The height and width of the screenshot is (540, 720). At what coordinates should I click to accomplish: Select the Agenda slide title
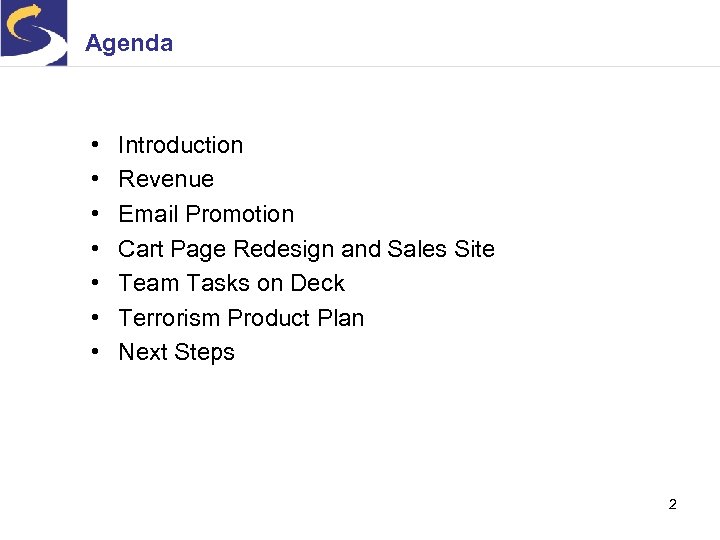(129, 43)
